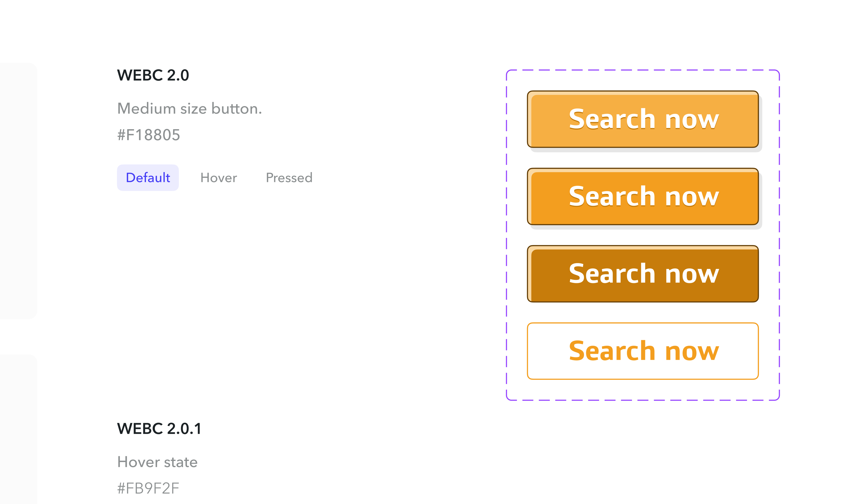Click the WEBC 2.0.1 heading
The width and height of the screenshot is (863, 504).
pyautogui.click(x=159, y=429)
